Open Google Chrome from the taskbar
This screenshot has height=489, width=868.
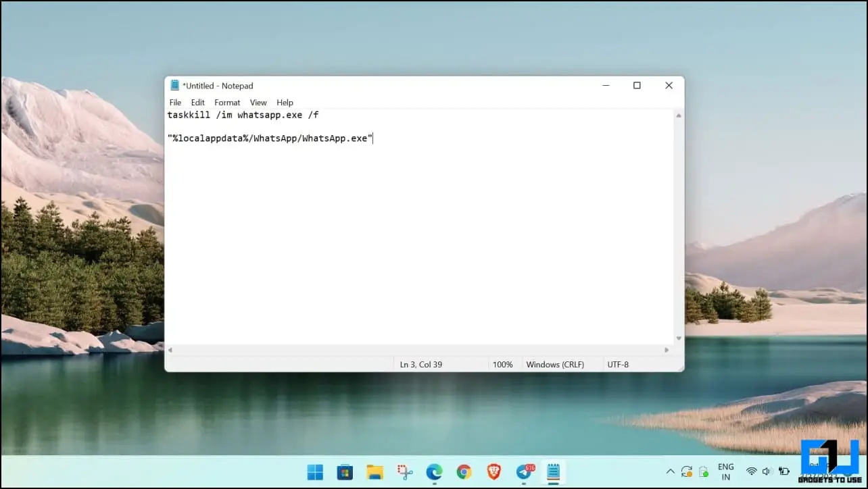(464, 471)
